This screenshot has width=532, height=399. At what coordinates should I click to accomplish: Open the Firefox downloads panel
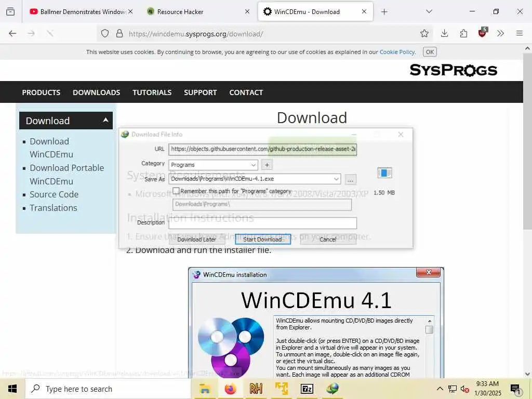click(445, 33)
